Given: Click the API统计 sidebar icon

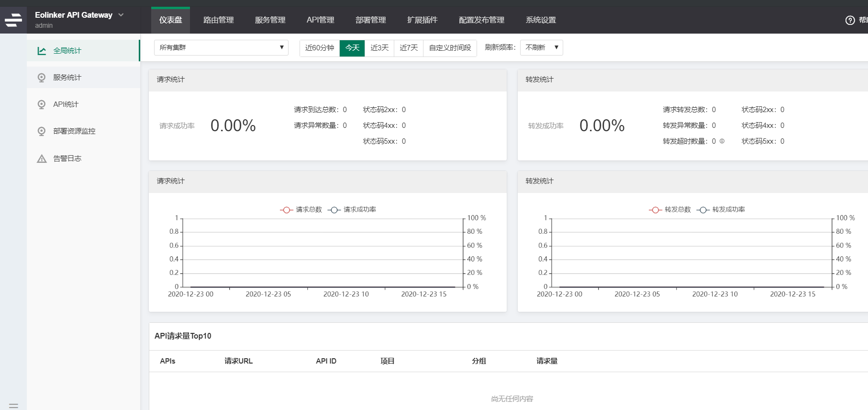Looking at the screenshot, I should [x=42, y=104].
